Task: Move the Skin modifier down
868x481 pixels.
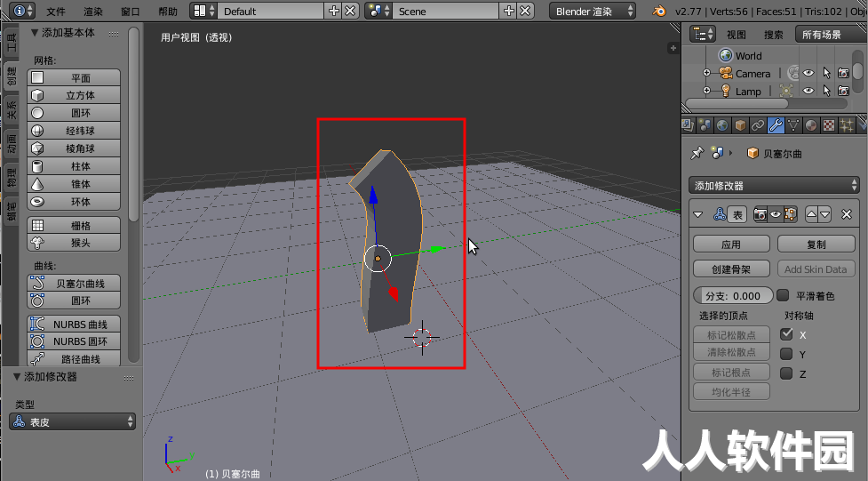Action: 825,214
